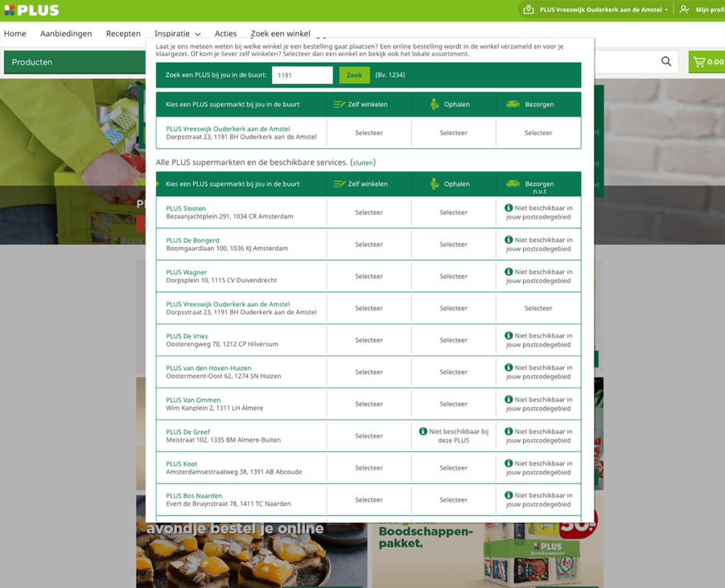The image size is (725, 588).
Task: Select Ophalen for PLUS Slooten
Action: pos(454,213)
